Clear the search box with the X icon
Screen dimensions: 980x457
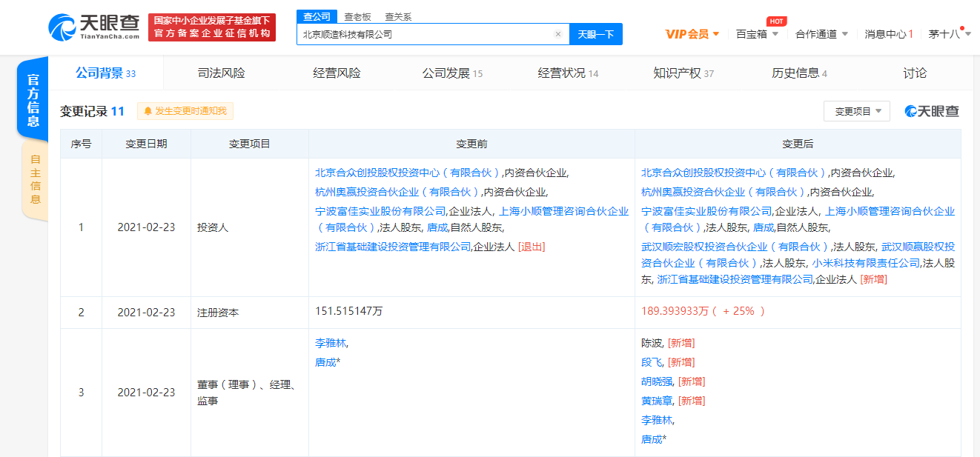pos(558,34)
